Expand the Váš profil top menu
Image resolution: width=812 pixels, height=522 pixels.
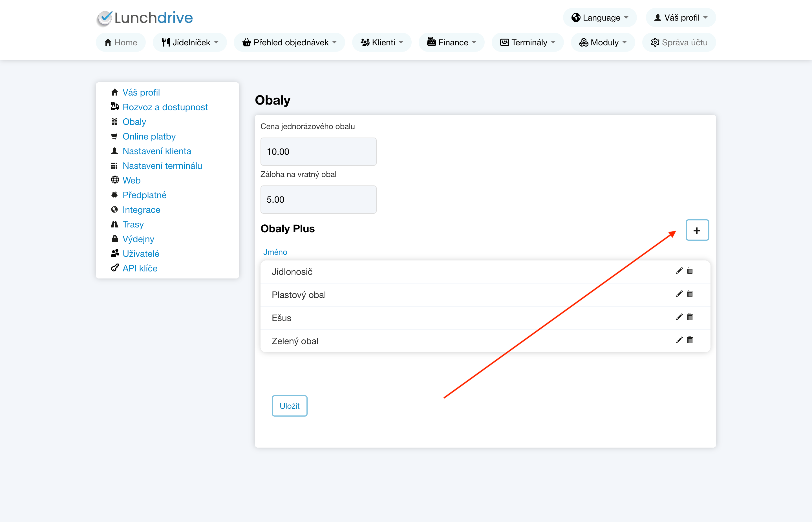[680, 18]
